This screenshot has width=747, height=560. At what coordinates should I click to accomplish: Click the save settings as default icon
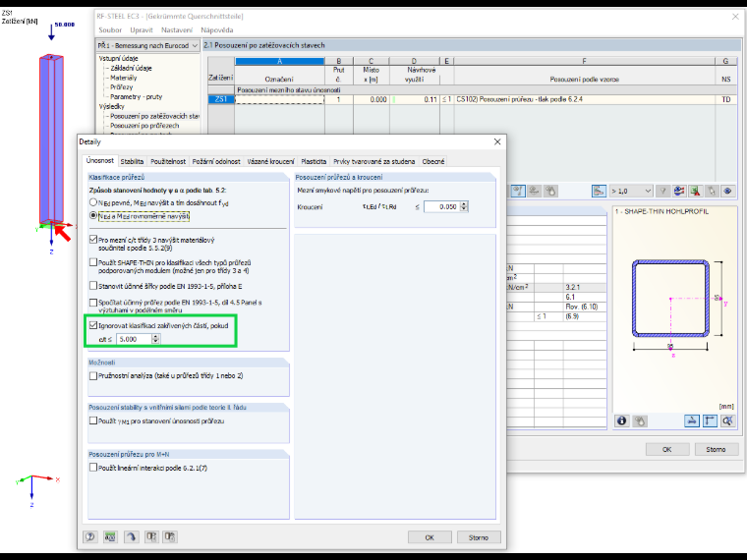point(170,536)
